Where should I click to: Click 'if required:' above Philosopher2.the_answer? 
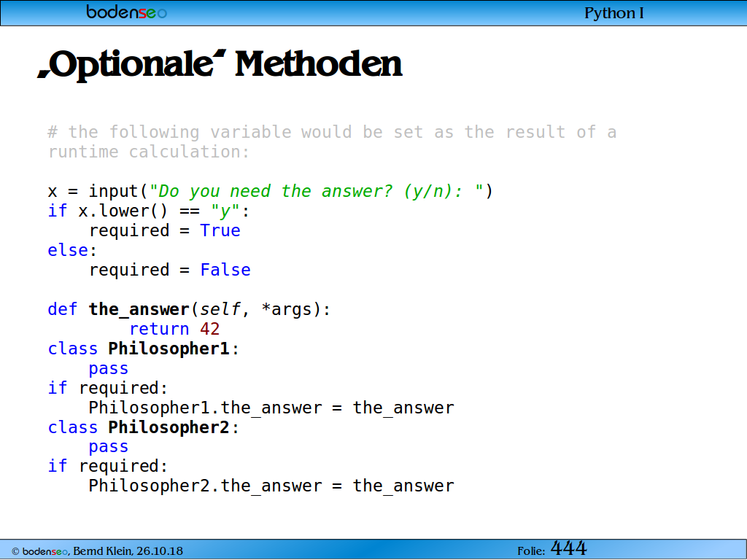[108, 466]
